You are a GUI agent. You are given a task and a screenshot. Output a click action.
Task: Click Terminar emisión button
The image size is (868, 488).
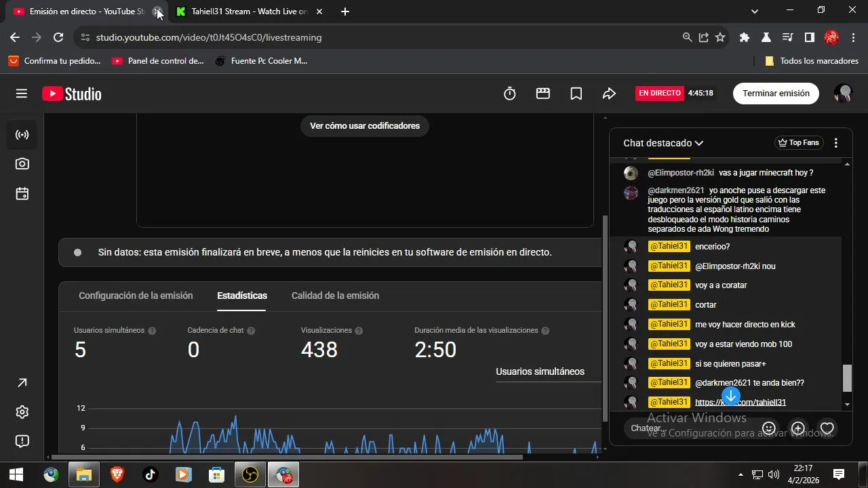[776, 94]
